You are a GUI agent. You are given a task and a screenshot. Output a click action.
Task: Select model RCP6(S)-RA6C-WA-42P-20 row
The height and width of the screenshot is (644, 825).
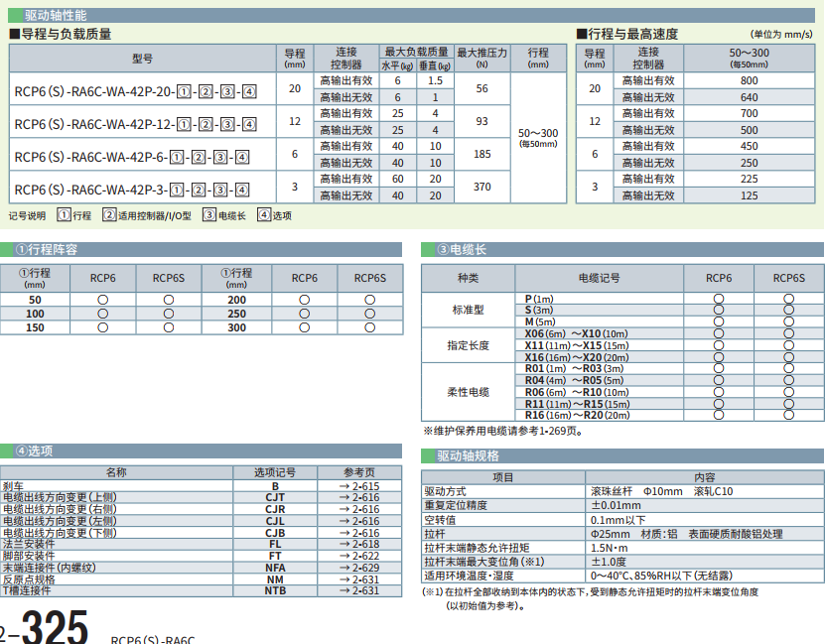pos(135,91)
